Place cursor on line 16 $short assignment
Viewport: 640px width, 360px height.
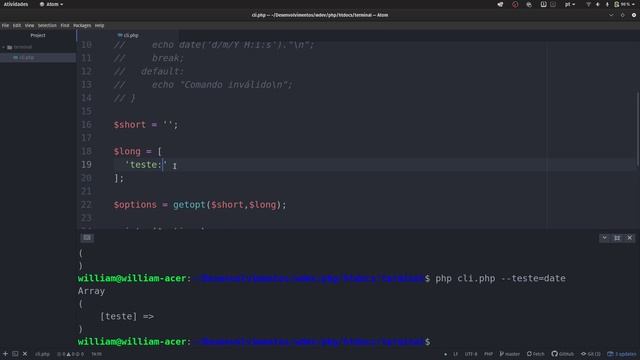click(x=146, y=125)
